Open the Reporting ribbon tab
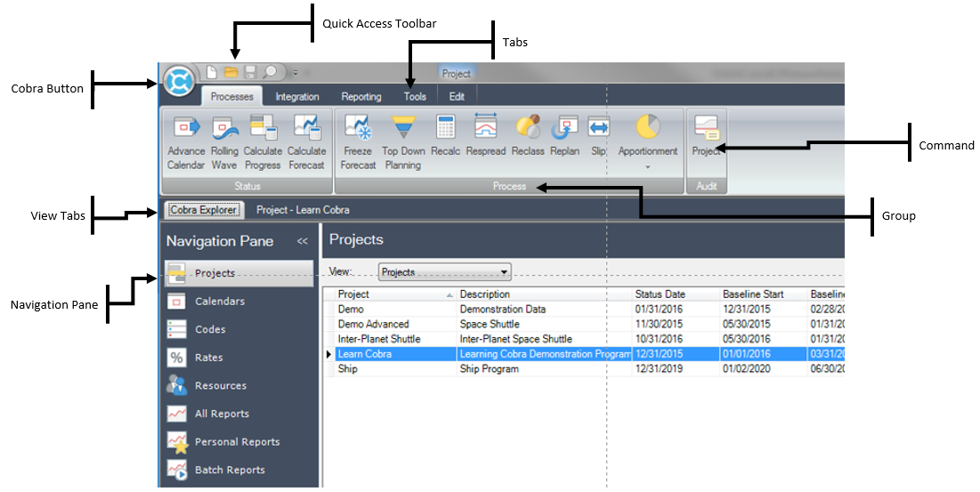The height and width of the screenshot is (492, 980). pyautogui.click(x=360, y=97)
